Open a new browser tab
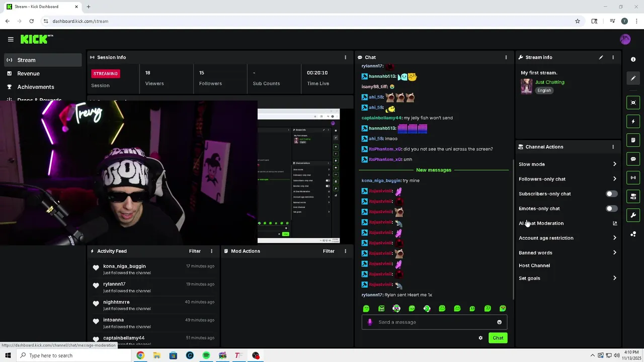This screenshot has height=362, width=644. [88, 7]
